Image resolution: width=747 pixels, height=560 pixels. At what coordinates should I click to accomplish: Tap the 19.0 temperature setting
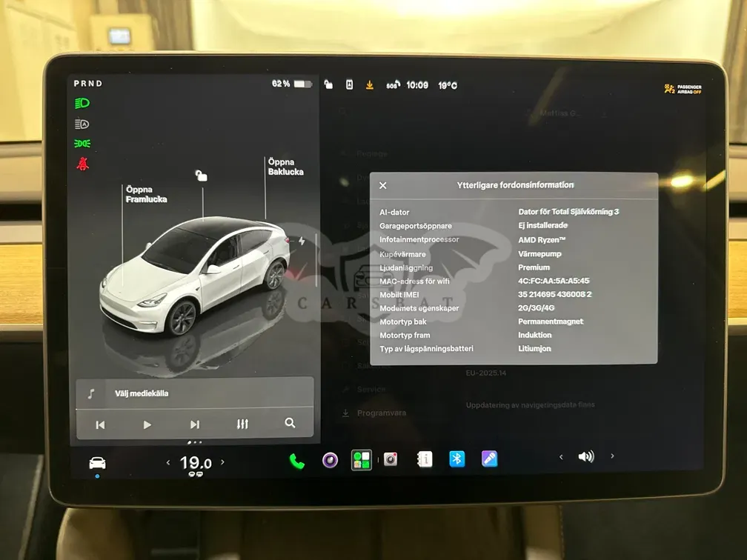pos(196,463)
